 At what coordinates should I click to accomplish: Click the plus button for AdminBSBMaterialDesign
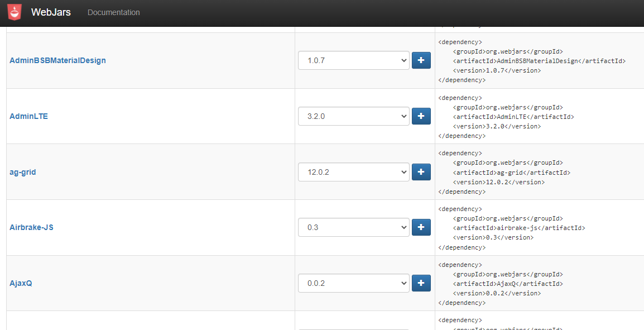[421, 60]
